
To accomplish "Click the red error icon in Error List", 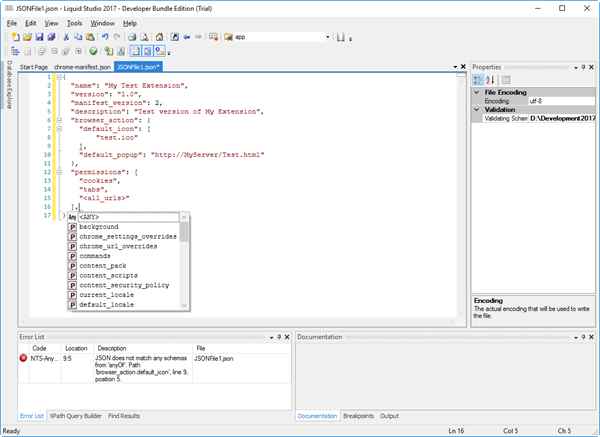I will [23, 358].
